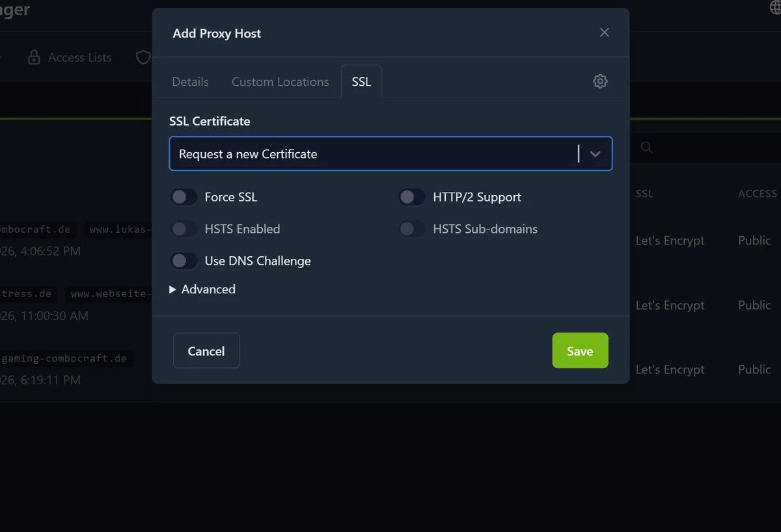Select the SSL tab
Image resolution: width=781 pixels, height=532 pixels.
(x=361, y=82)
